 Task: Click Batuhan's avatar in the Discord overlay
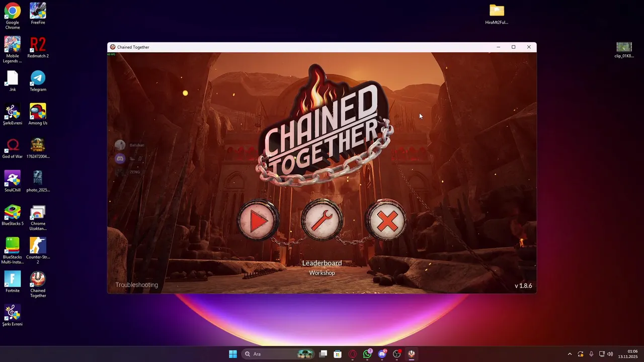click(120, 145)
